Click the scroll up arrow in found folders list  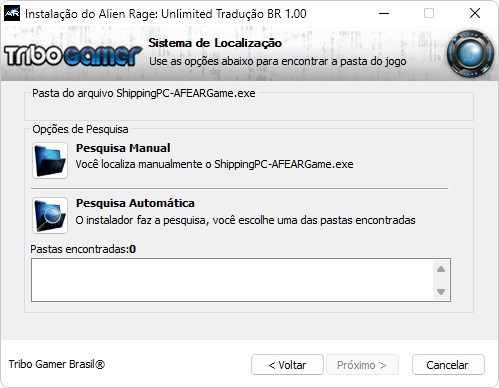click(441, 269)
